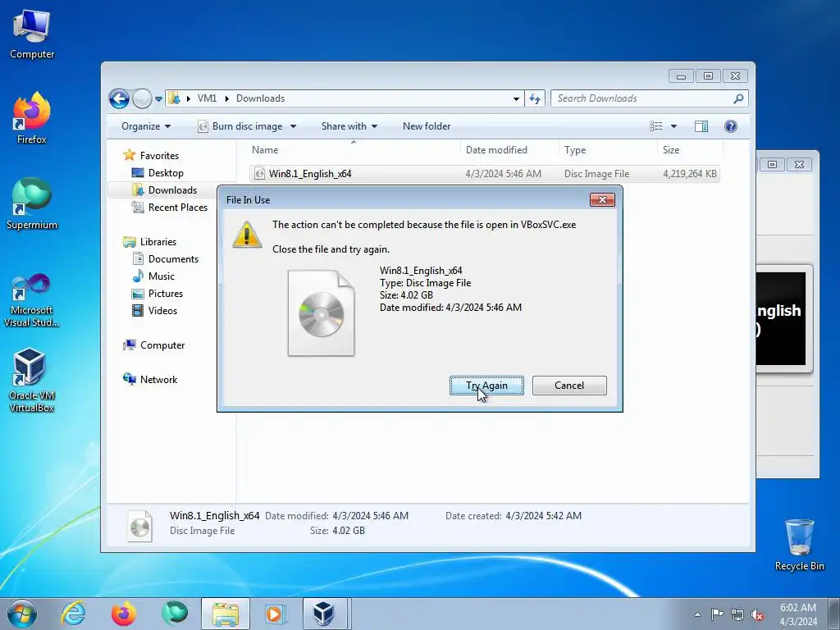The width and height of the screenshot is (840, 630).
Task: Open the recent locations dropdown arrow
Action: [x=158, y=98]
